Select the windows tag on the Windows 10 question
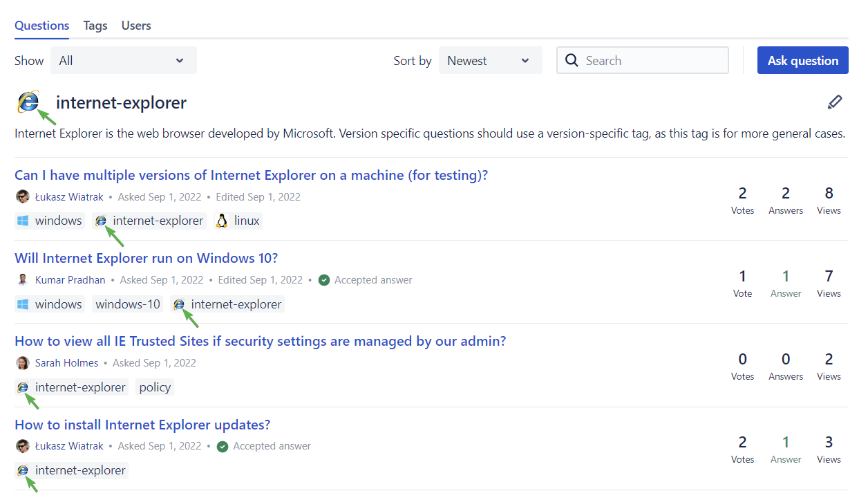The width and height of the screenshot is (868, 500). click(50, 304)
